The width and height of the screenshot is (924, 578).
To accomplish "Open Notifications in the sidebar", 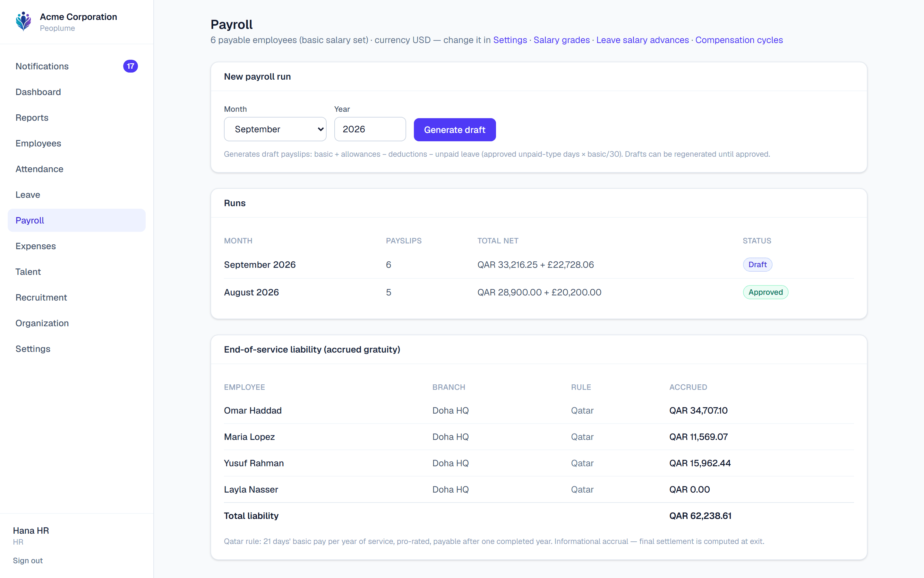I will tap(76, 66).
